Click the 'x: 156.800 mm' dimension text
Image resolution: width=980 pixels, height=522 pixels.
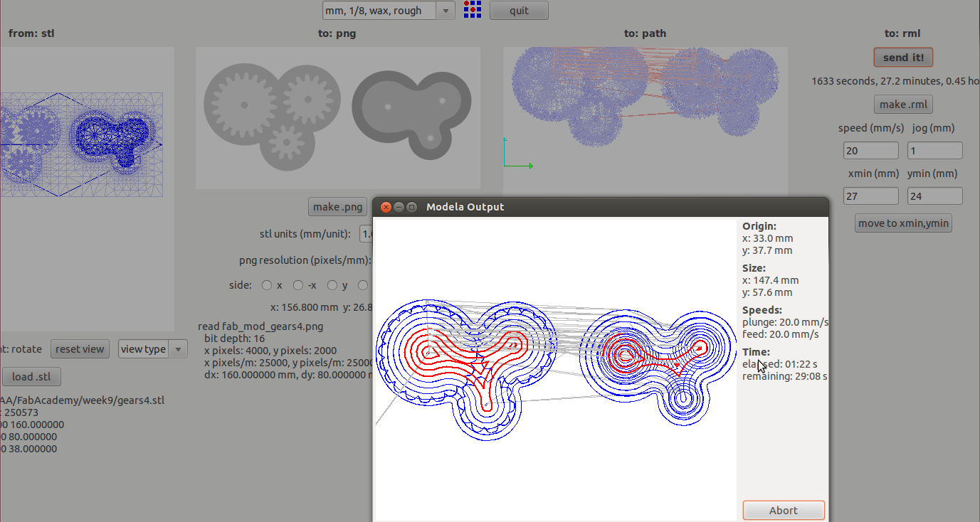[305, 307]
